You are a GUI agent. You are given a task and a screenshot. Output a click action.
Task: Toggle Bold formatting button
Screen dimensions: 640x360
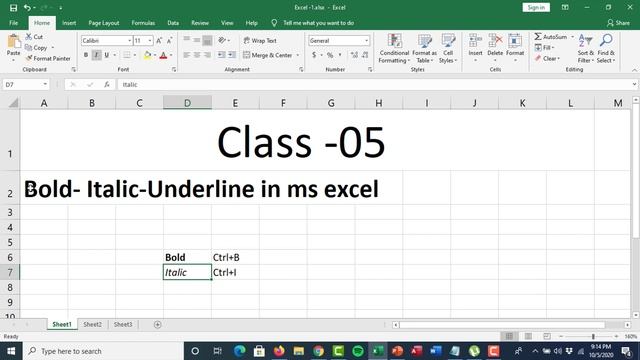coord(86,55)
